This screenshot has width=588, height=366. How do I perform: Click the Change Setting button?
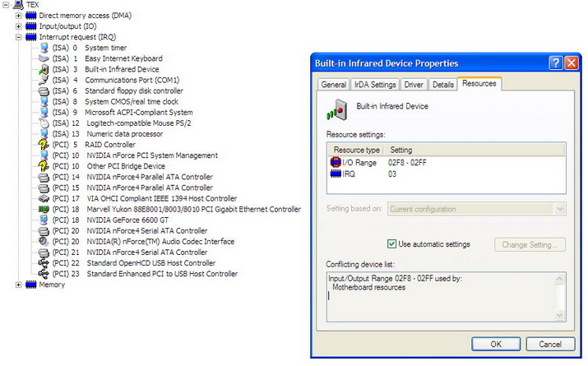tap(530, 244)
